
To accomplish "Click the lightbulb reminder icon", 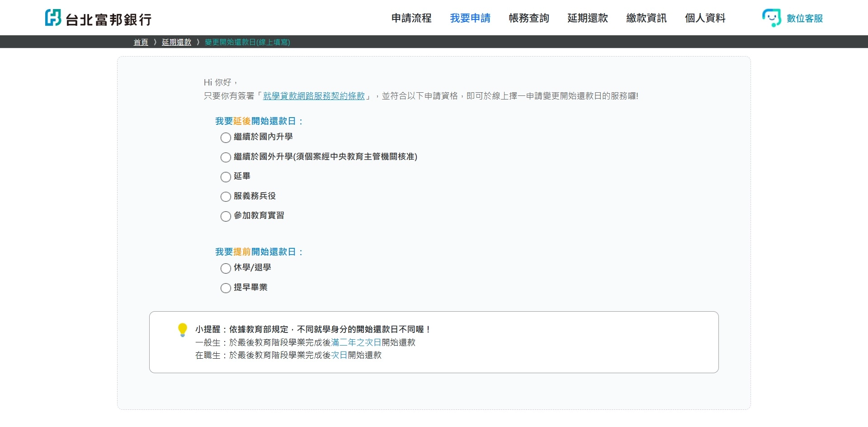I will [183, 330].
